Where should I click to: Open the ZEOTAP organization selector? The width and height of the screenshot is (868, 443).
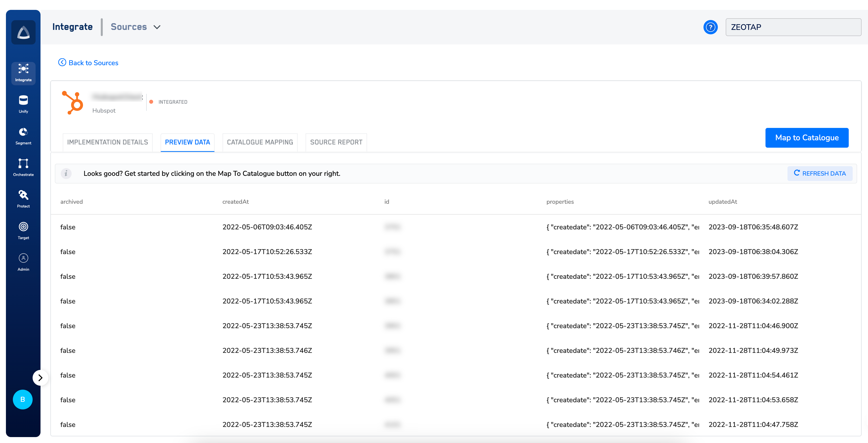pos(793,27)
